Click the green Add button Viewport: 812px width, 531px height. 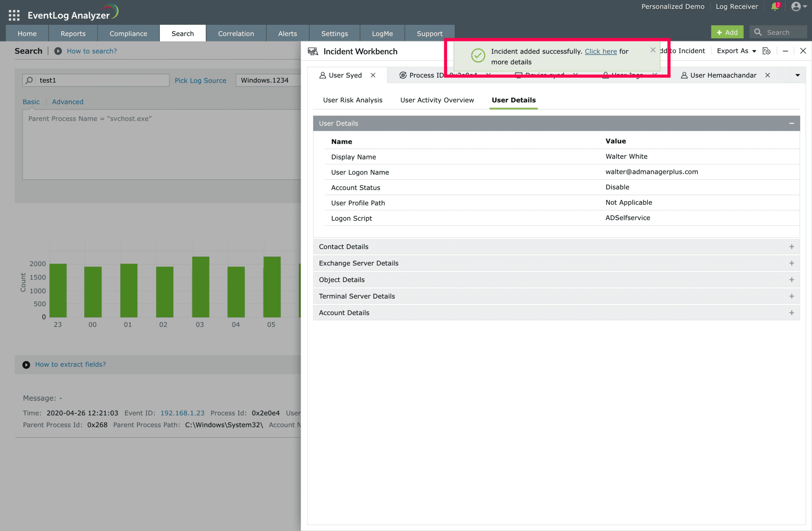727,33
